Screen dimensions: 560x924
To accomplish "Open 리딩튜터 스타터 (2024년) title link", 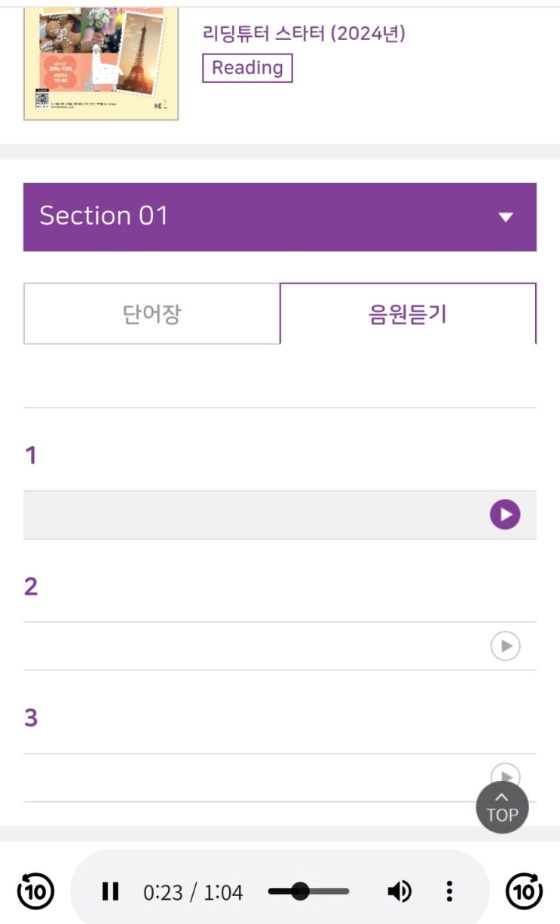I will pyautogui.click(x=304, y=33).
